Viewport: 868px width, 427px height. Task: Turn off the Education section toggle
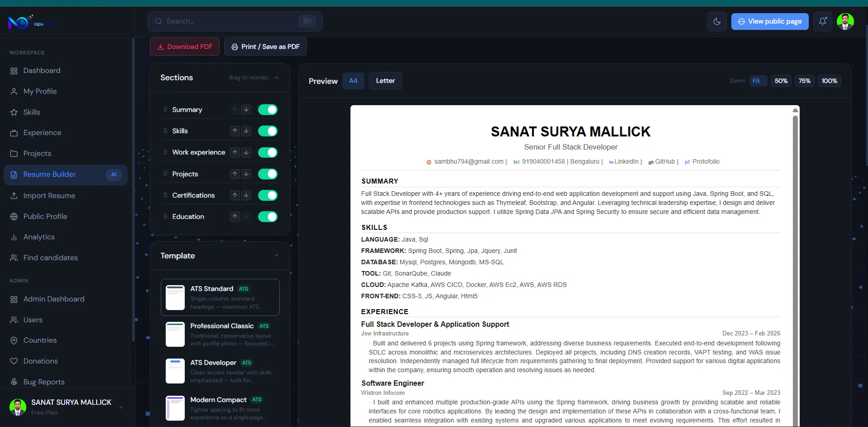268,217
